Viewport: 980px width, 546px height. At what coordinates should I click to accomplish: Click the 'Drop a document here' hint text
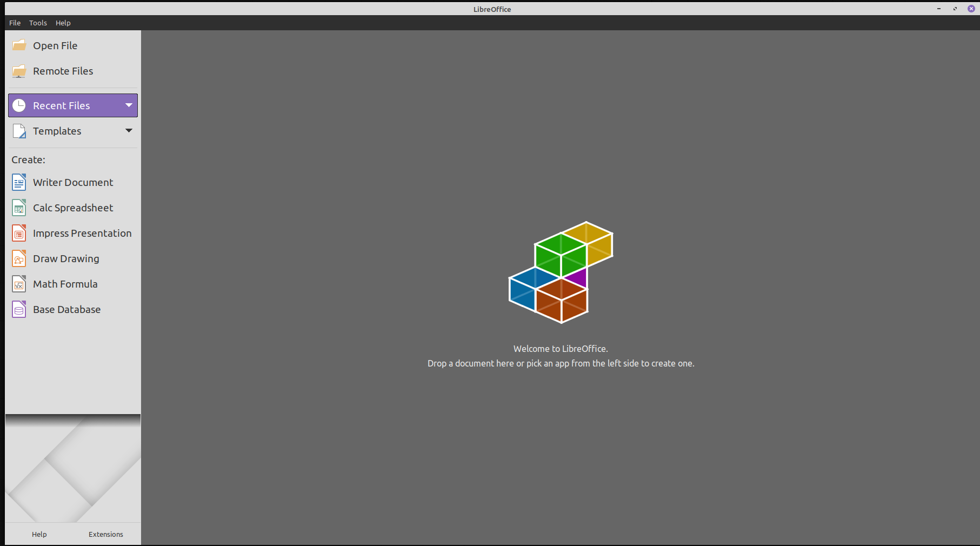click(561, 363)
